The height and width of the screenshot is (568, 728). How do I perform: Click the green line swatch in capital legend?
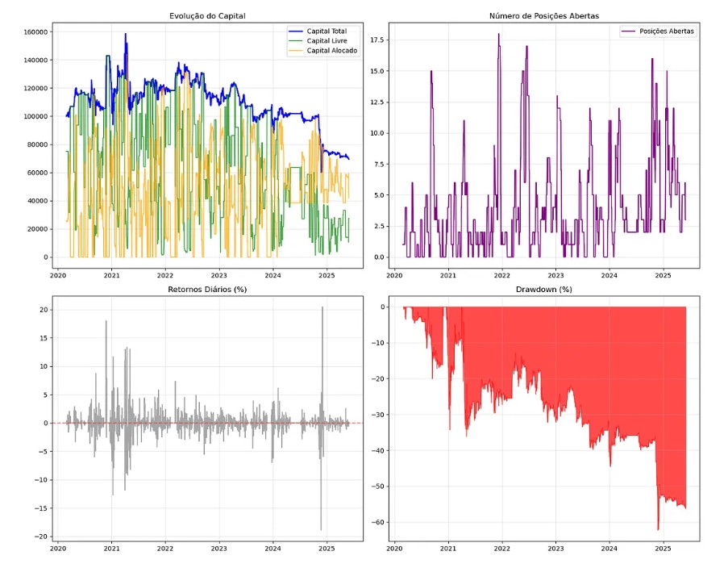coord(296,40)
